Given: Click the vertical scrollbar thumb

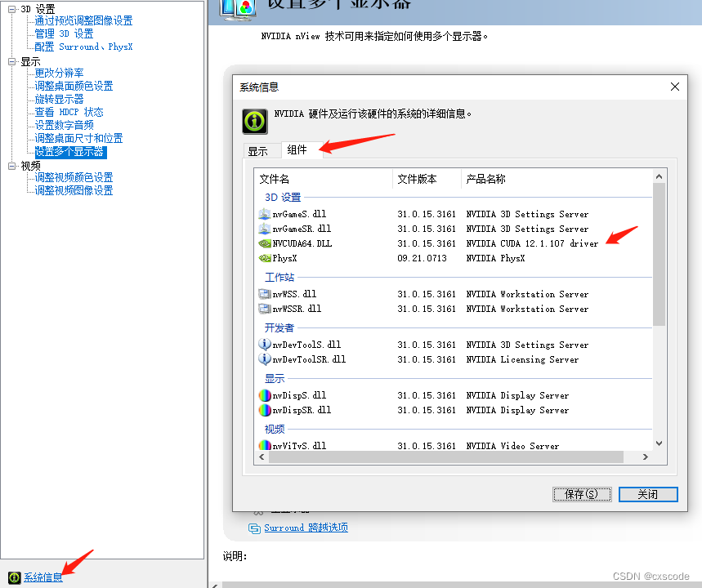Looking at the screenshot, I should tap(659, 254).
